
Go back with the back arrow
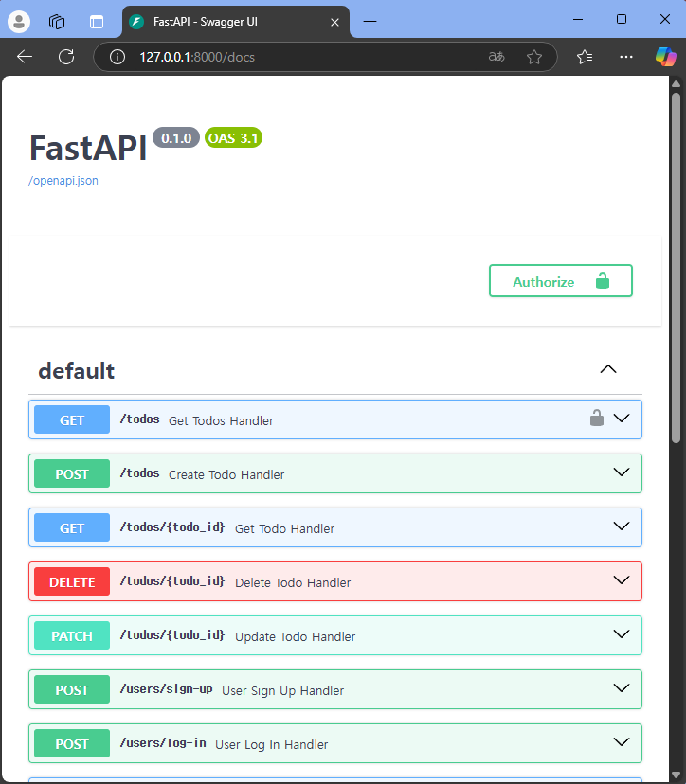pyautogui.click(x=25, y=57)
